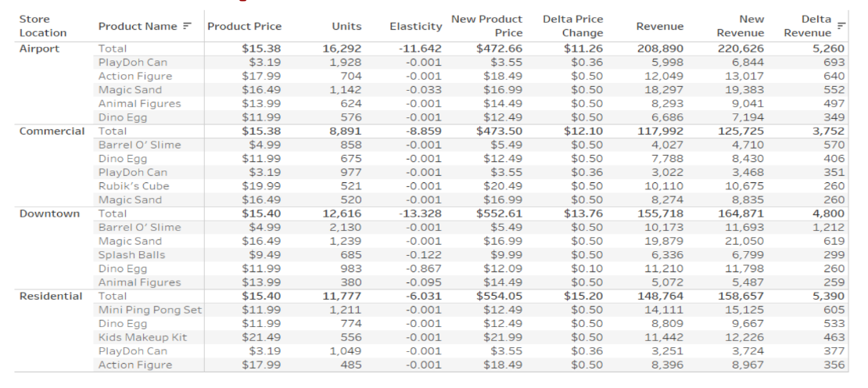Select the Units column header

[346, 27]
